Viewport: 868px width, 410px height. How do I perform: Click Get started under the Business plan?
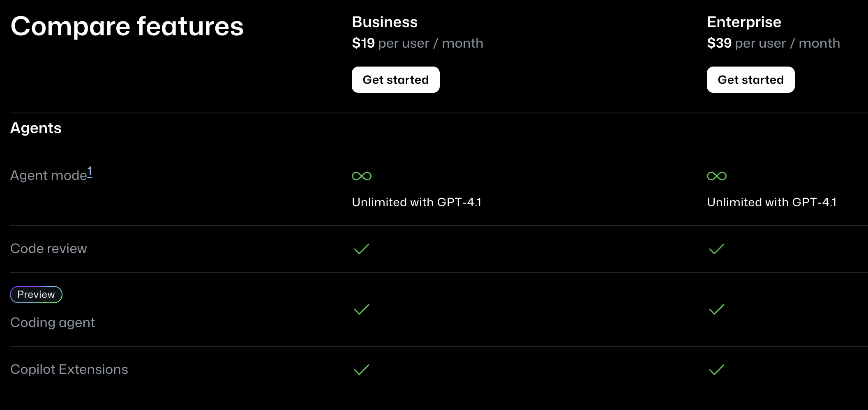[x=395, y=80]
